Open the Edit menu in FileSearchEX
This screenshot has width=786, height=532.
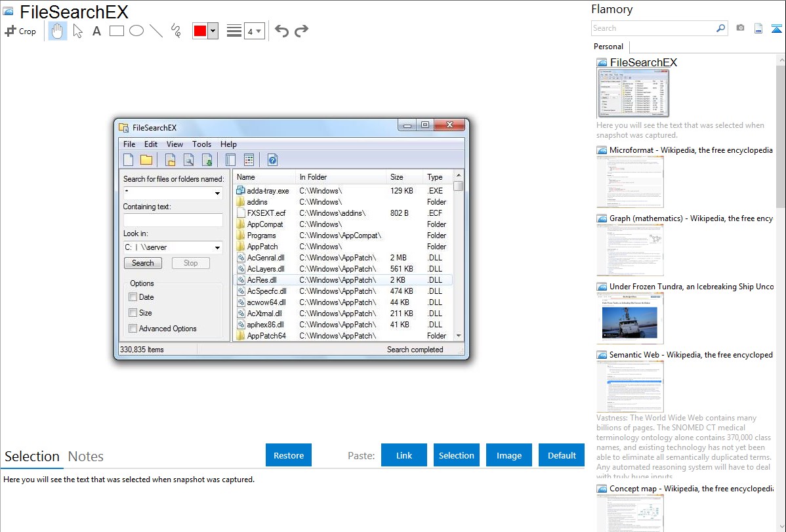[x=150, y=144]
